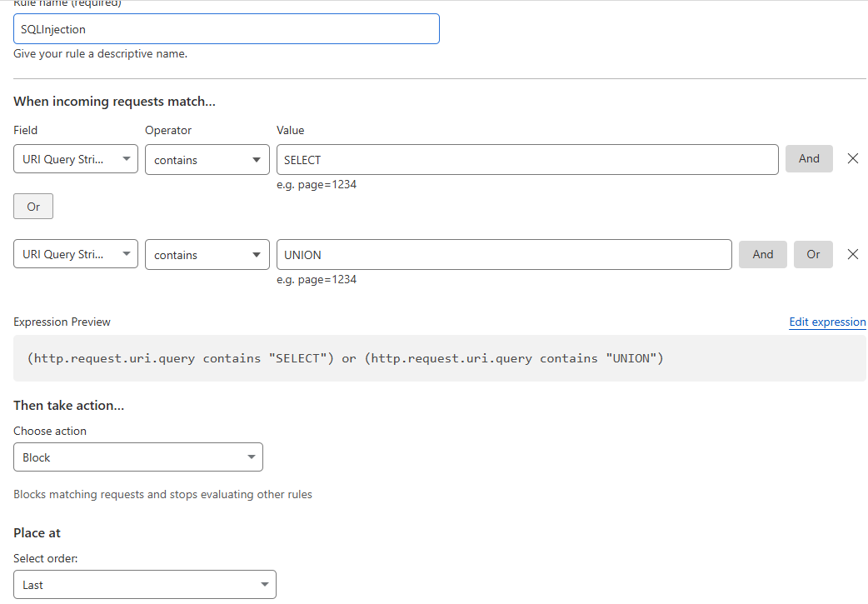Viewport: 868px width, 604px height.
Task: Click the value field containing SELECT
Action: 527,159
